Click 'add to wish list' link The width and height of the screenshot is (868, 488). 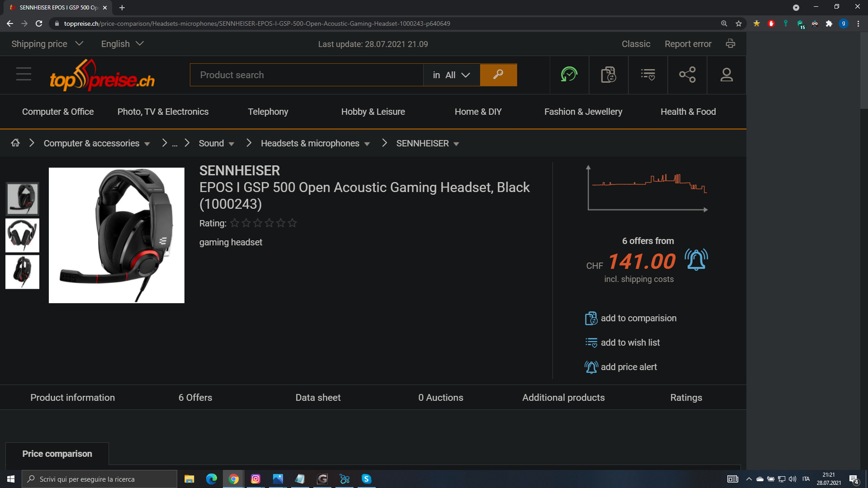630,343
